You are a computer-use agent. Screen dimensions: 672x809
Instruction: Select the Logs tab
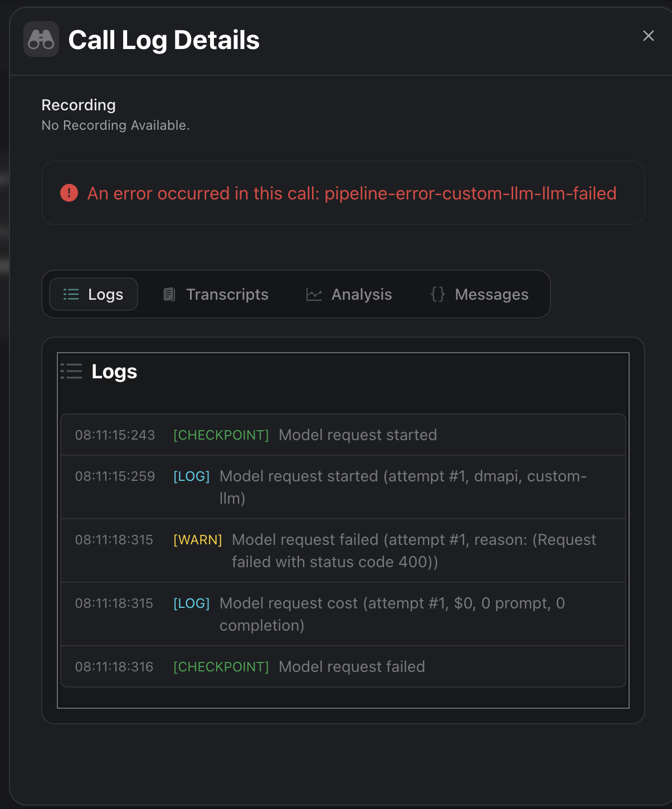[x=94, y=294]
